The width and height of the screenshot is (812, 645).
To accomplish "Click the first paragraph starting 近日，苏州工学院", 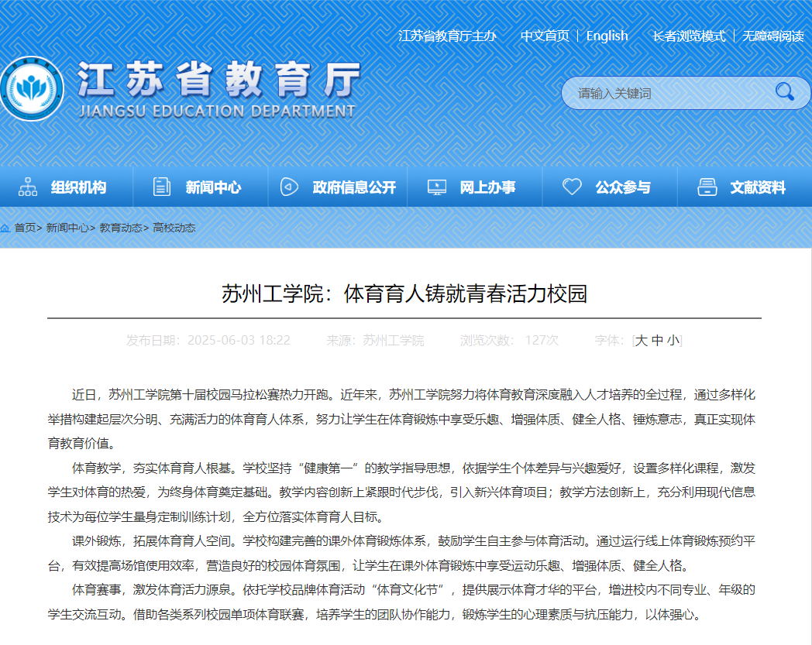I will pos(401,420).
